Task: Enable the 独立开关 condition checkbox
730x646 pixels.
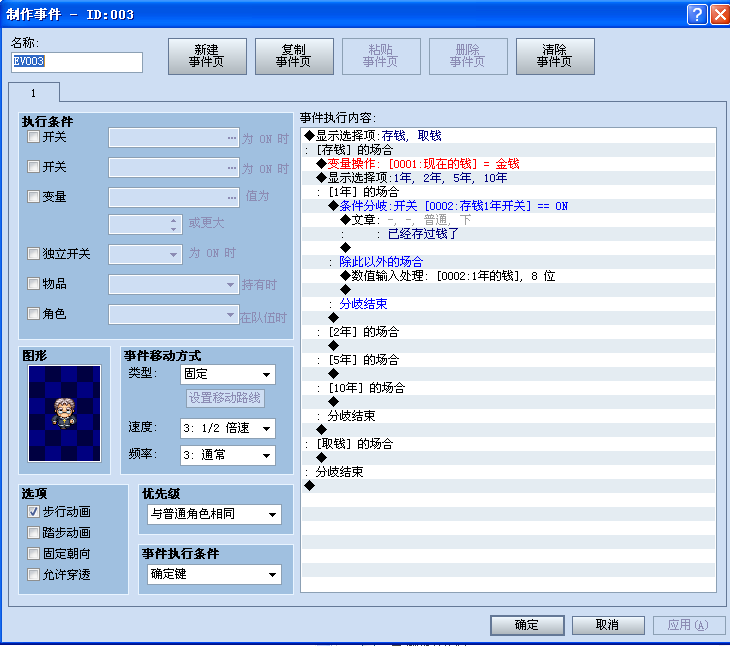Action: coord(33,254)
